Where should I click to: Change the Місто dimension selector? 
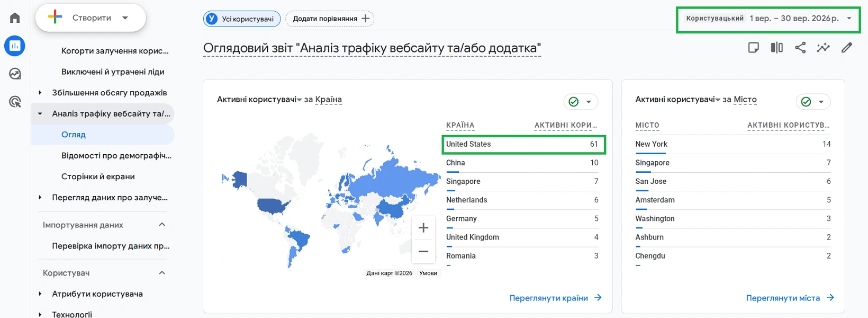(745, 99)
